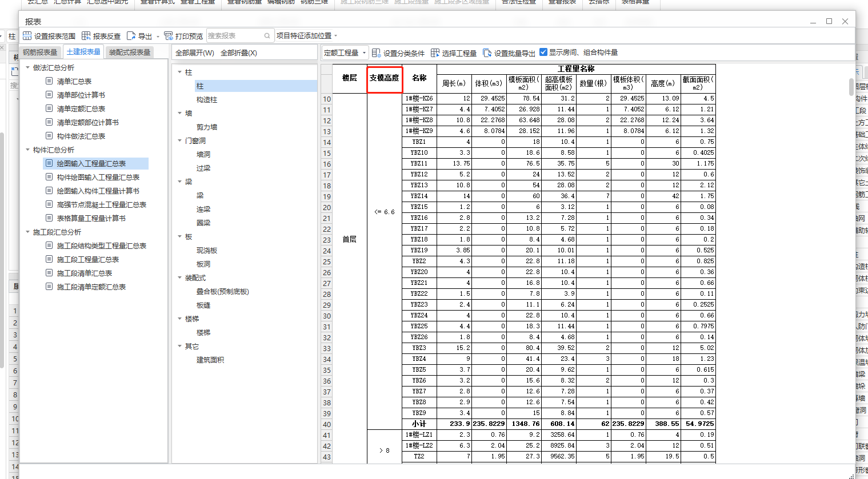This screenshot has width=868, height=479.
Task: Click row number 40 header
Action: pyautogui.click(x=327, y=424)
